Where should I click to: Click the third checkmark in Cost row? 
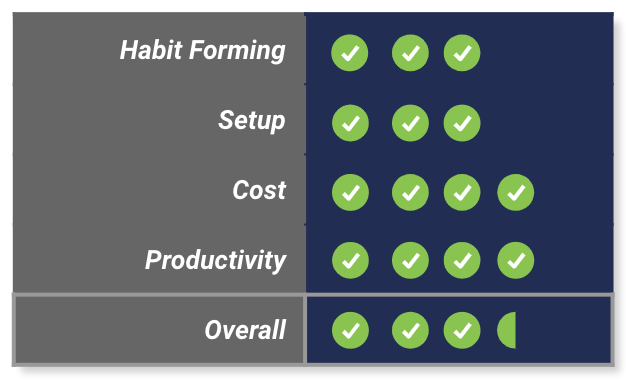click(x=462, y=192)
